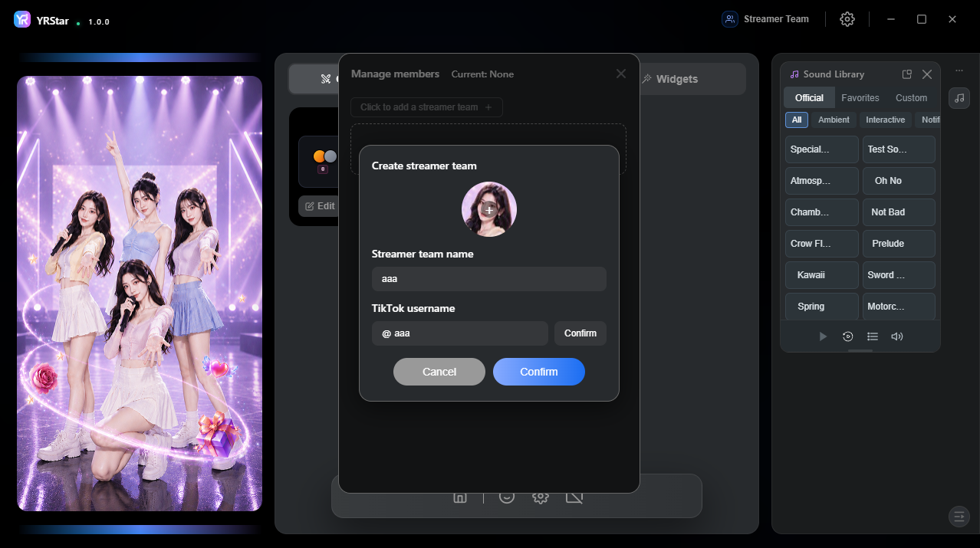Open the sound playlist list icon
This screenshot has width=980, height=548.
[x=872, y=336]
